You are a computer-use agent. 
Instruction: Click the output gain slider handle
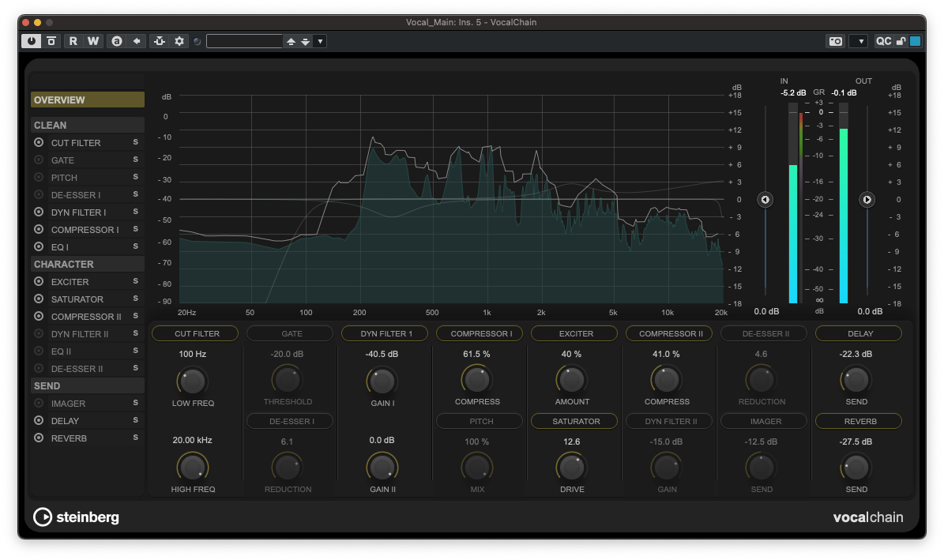pos(867,200)
